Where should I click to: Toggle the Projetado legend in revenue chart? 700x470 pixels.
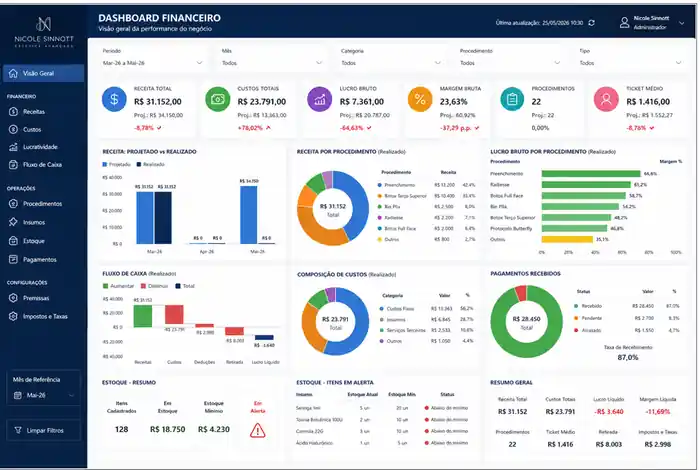pos(117,164)
